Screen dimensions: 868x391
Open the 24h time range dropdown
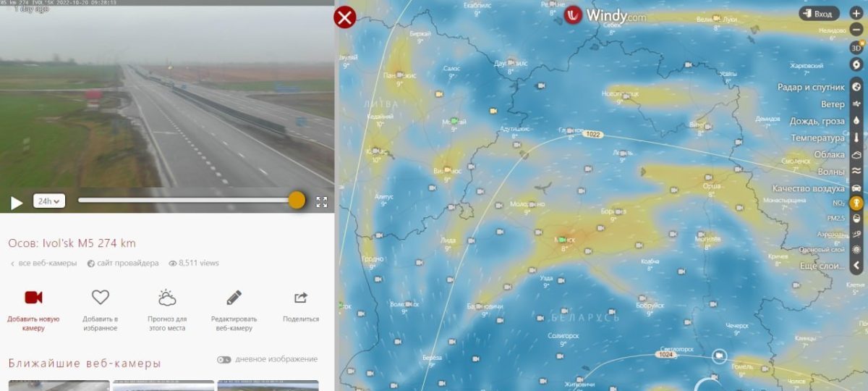[49, 201]
